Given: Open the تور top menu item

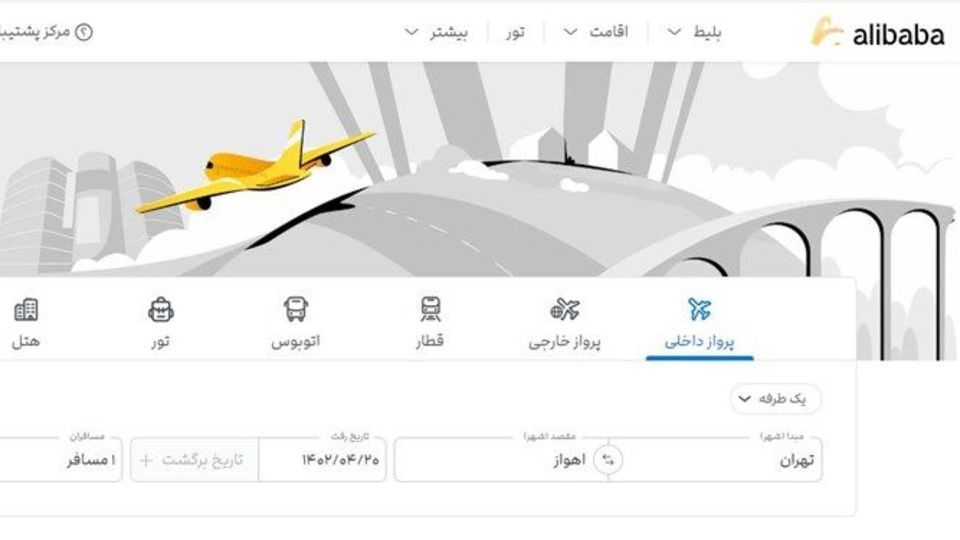Looking at the screenshot, I should 515,32.
